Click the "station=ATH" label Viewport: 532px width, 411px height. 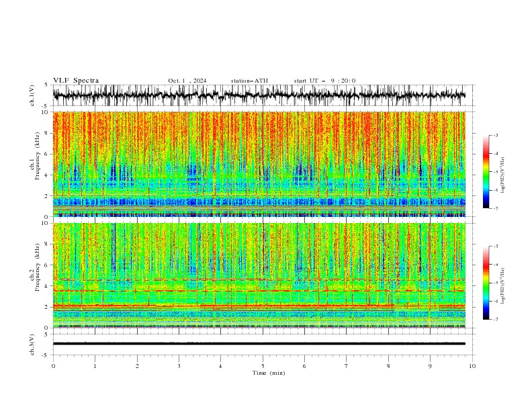point(249,81)
